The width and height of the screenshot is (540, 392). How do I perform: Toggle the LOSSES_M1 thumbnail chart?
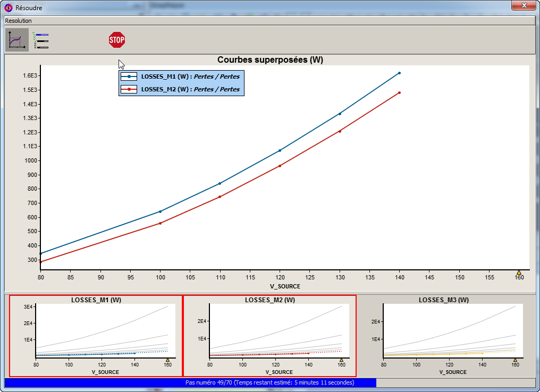tap(96, 336)
